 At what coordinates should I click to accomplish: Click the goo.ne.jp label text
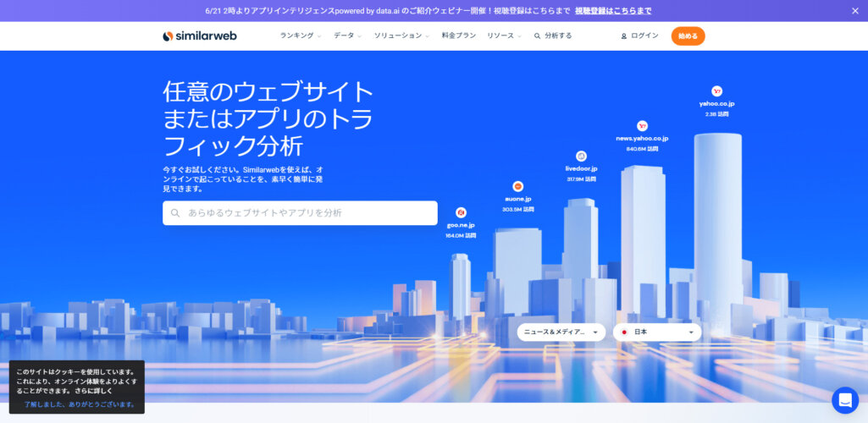coord(461,225)
